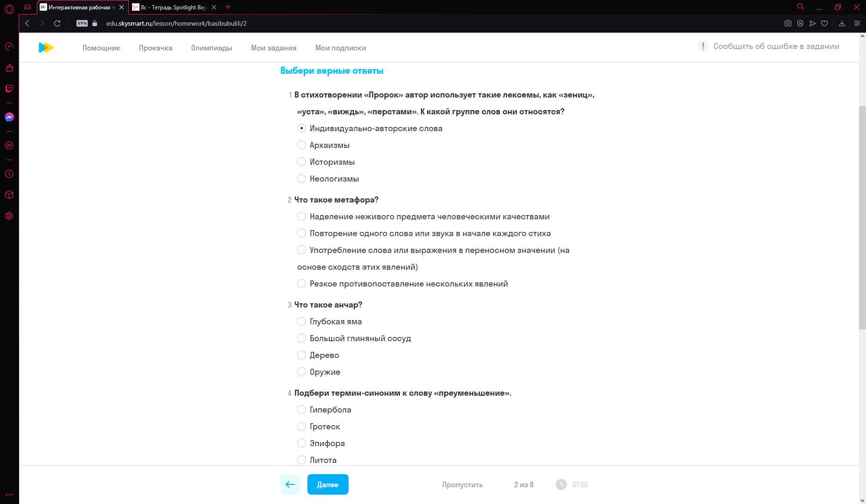Select the Архаизмы answer option
This screenshot has height=504, width=866.
click(x=323, y=145)
